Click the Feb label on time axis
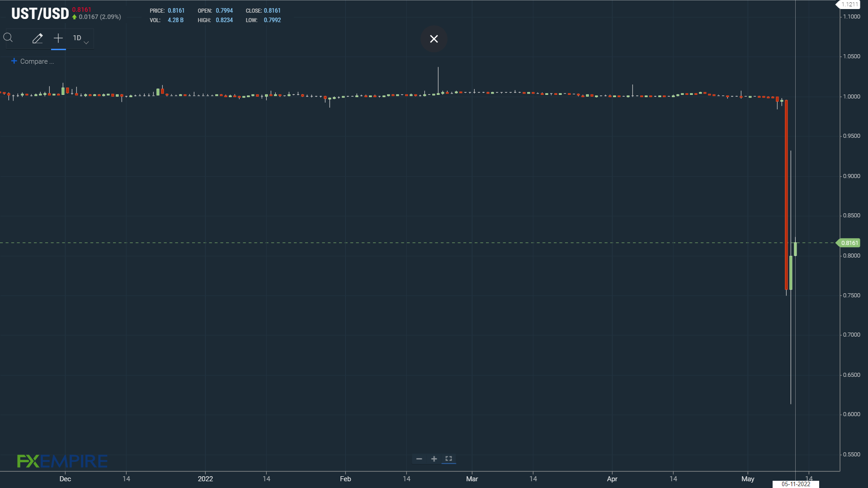 tap(345, 479)
